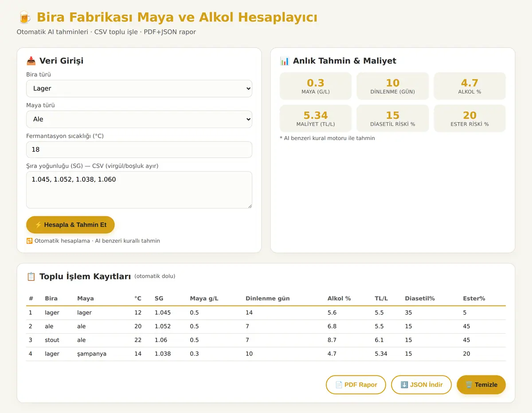Click the 6.8 alcohol cell in row 2
This screenshot has width=532, height=413.
[x=332, y=327]
